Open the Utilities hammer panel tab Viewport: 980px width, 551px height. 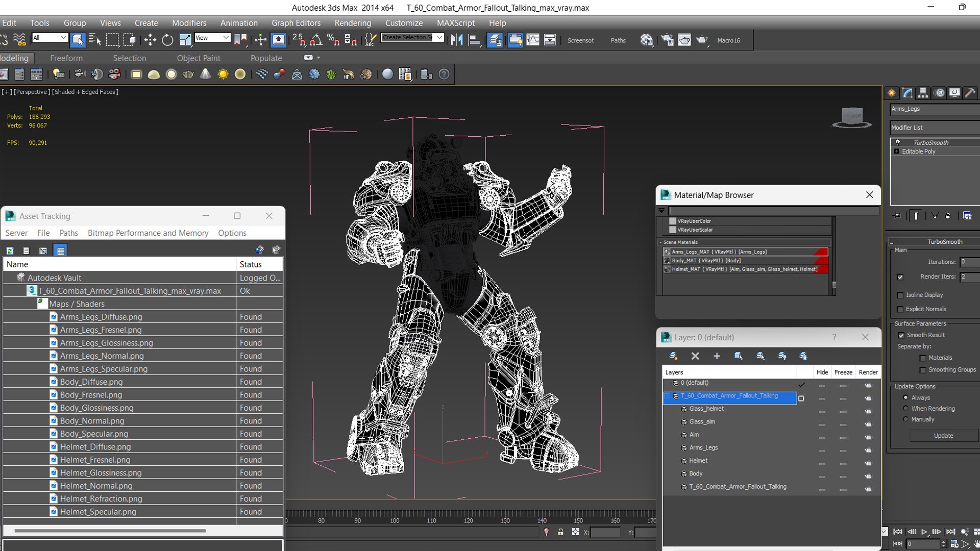[970, 93]
